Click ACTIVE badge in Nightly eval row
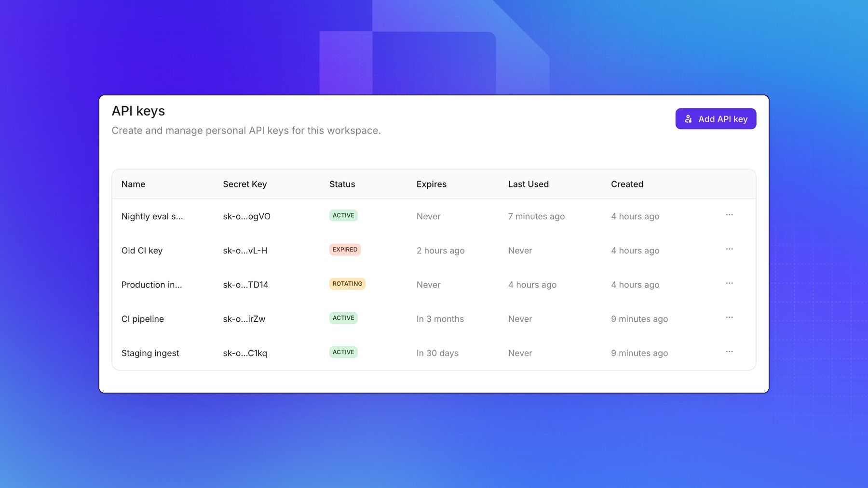This screenshot has width=868, height=488. (343, 215)
